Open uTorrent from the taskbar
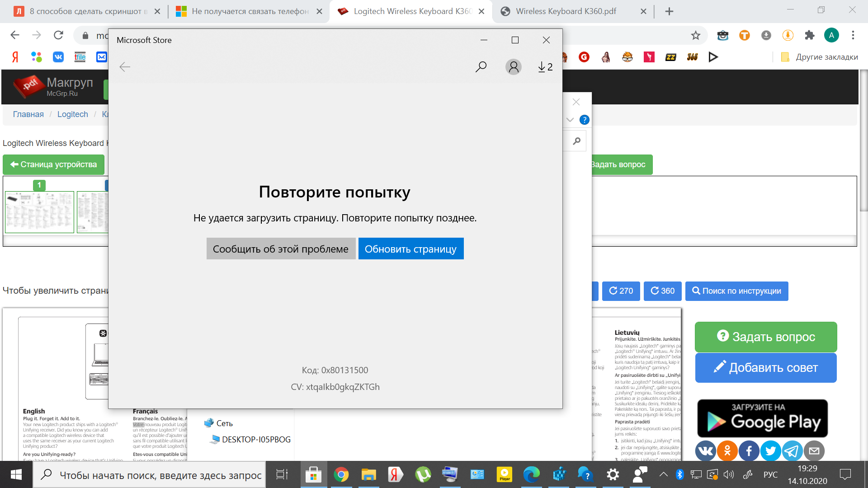The image size is (868, 488). tap(423, 474)
